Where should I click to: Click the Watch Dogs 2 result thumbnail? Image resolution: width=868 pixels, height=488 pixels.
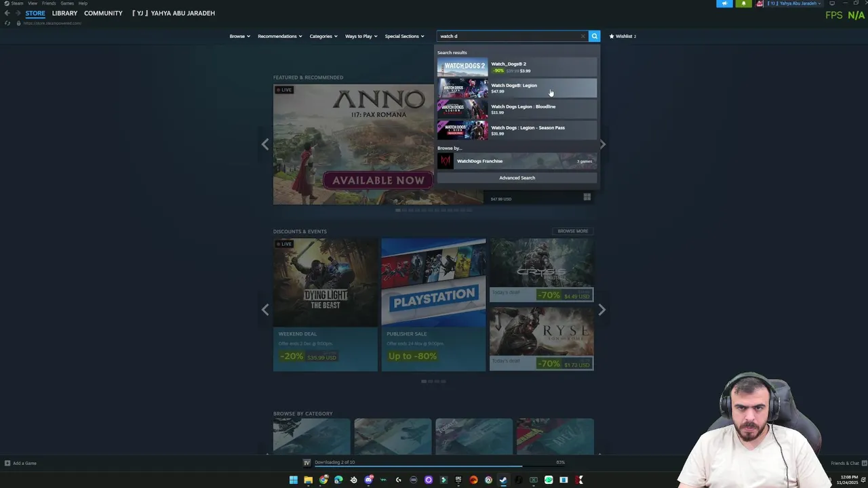click(x=462, y=67)
